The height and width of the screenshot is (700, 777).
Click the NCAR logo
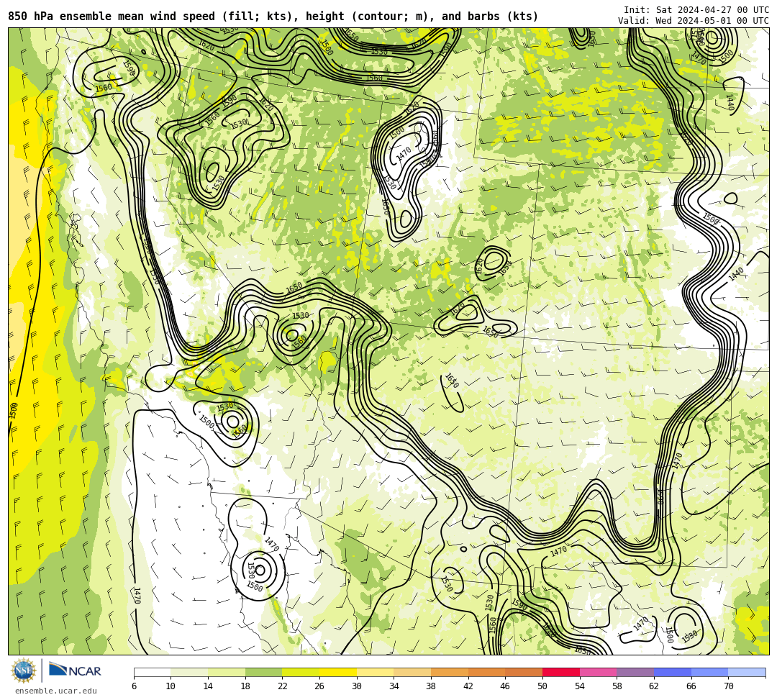click(75, 671)
